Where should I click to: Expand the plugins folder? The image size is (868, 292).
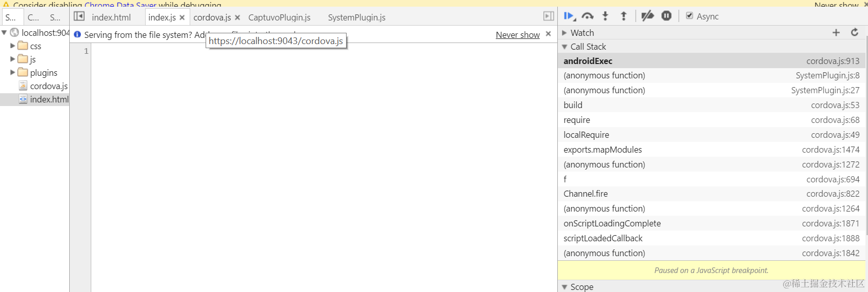[13, 72]
